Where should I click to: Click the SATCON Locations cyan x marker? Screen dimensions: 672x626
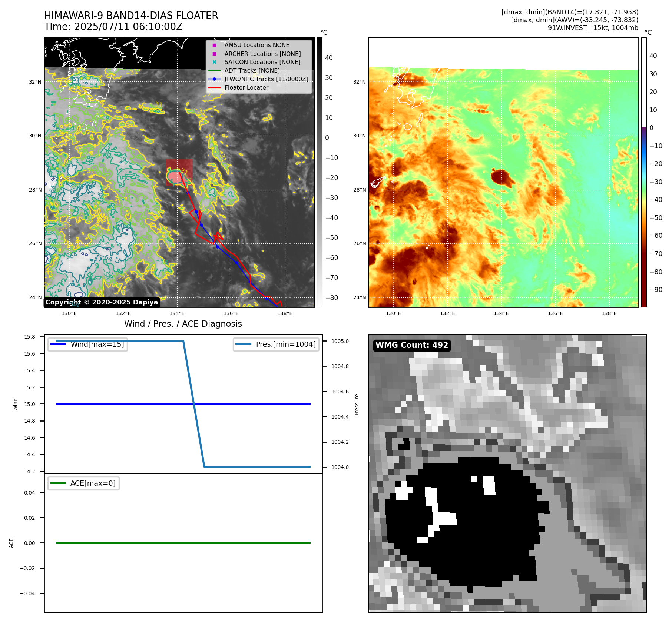click(214, 62)
